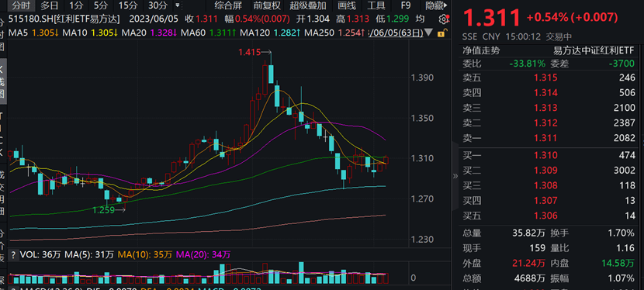644x290 pixels.
Task: Click the 委差 -3700 value
Action: pyautogui.click(x=622, y=64)
